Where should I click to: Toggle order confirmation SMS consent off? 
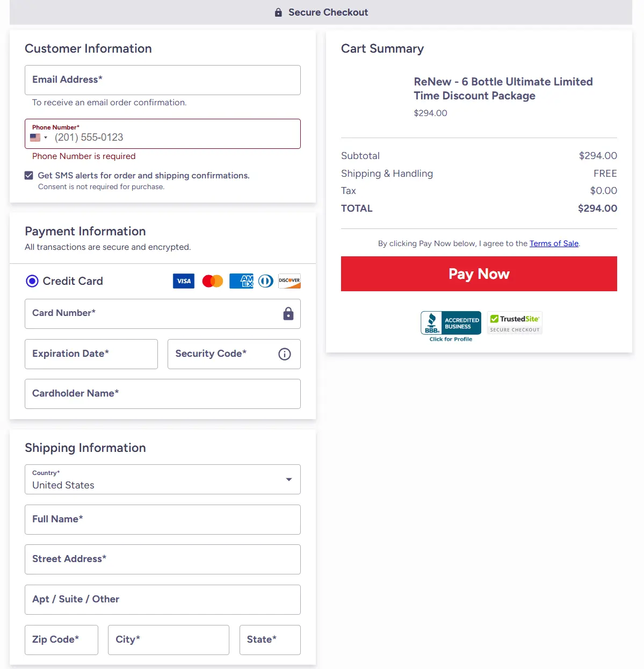(28, 175)
